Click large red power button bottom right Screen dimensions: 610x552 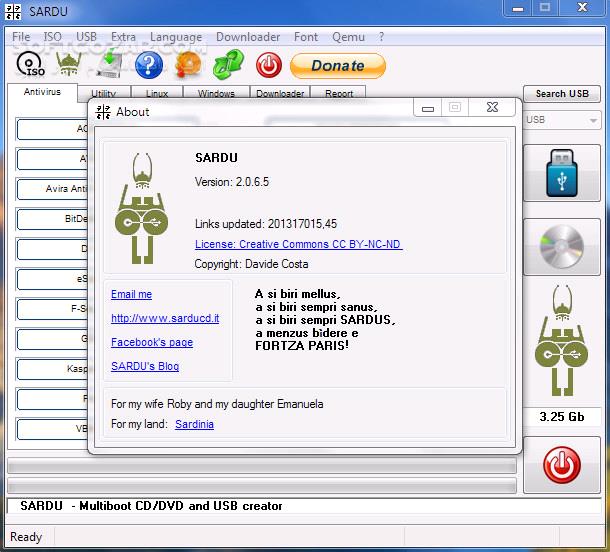562,465
